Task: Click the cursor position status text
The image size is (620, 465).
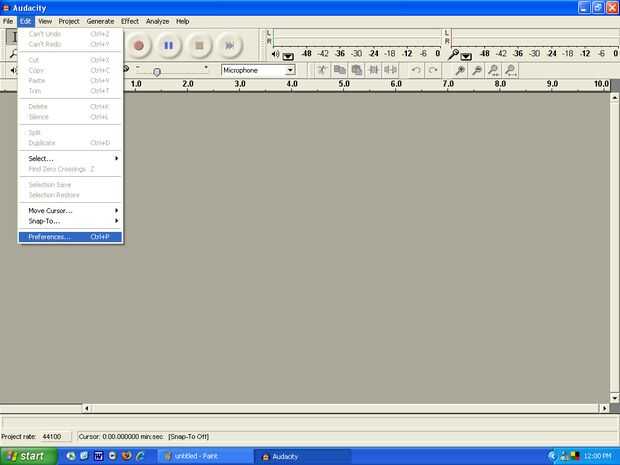Action: (x=121, y=437)
